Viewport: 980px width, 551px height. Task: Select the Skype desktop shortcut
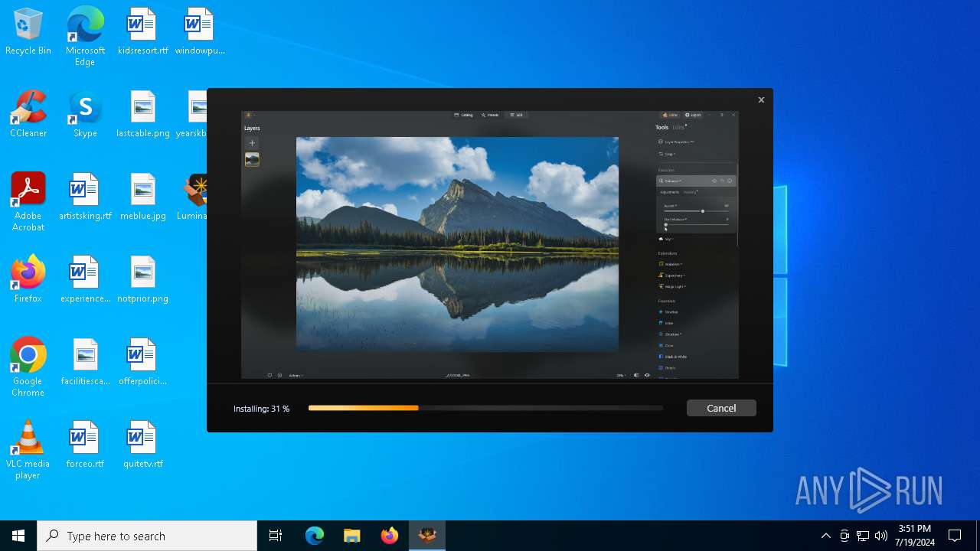point(85,114)
